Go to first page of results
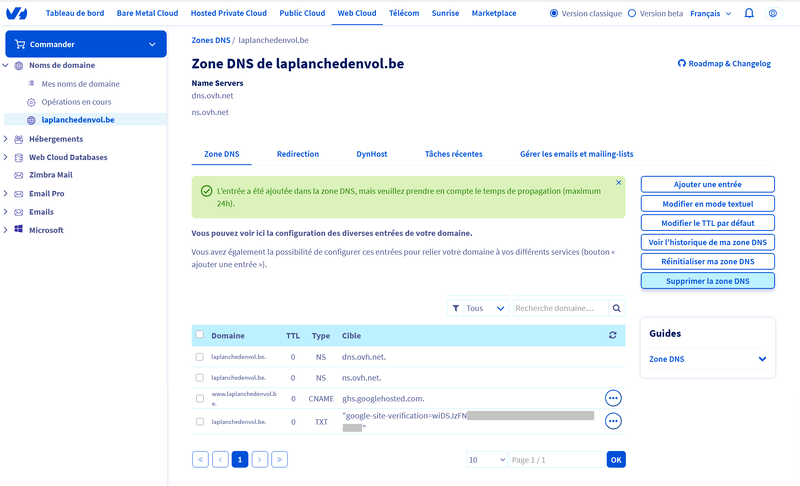 (x=200, y=459)
